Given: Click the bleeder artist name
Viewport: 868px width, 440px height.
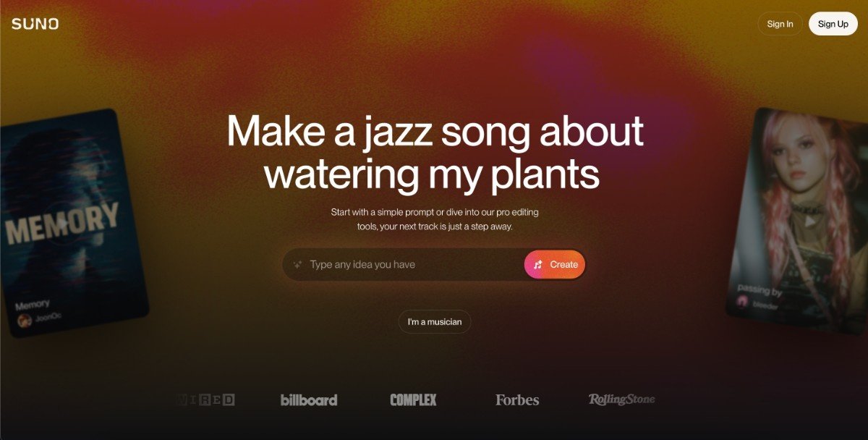Looking at the screenshot, I should click(x=765, y=306).
